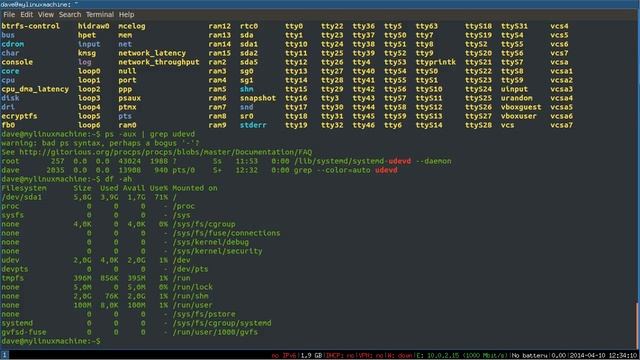Click the 'ps -aux | grep udevd' command

point(150,134)
